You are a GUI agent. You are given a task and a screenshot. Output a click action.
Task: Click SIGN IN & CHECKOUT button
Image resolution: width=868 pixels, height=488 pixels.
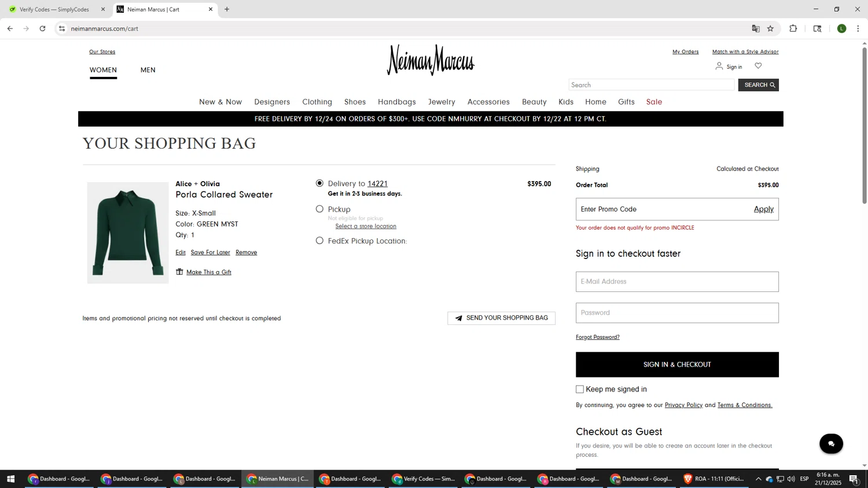(677, 365)
